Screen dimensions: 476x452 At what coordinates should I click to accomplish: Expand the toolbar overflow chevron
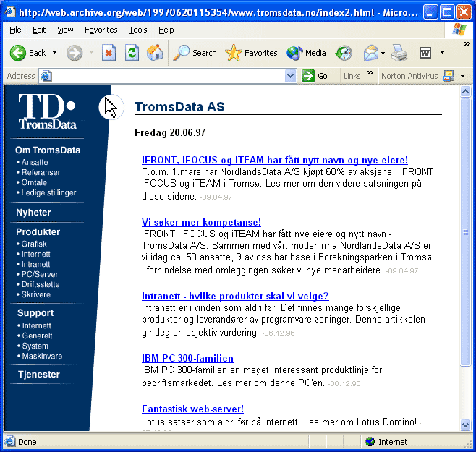point(467,44)
